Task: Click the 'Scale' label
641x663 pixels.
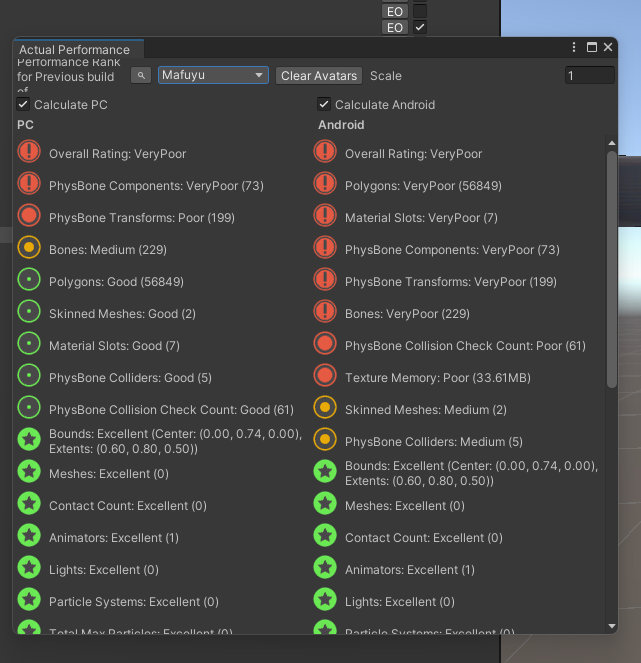Action: pos(386,76)
